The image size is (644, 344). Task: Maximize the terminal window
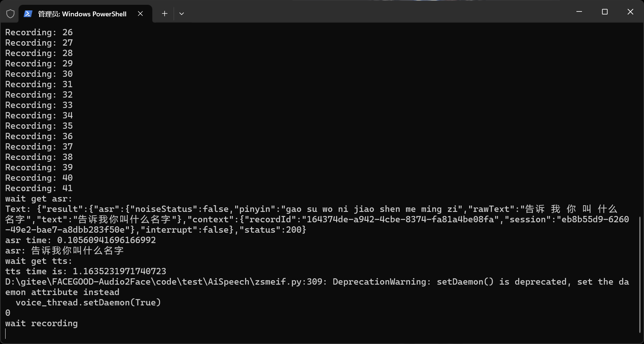point(605,12)
